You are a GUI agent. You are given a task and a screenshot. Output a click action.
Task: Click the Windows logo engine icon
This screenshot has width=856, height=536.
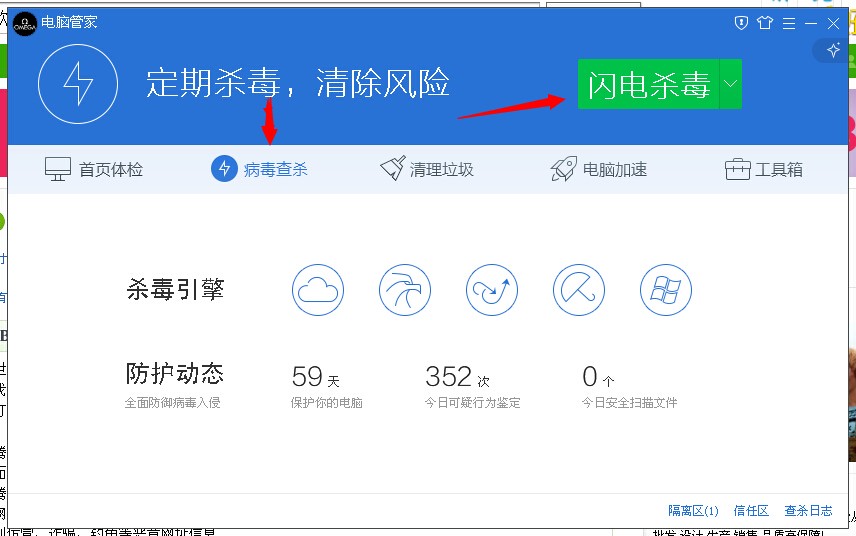665,290
